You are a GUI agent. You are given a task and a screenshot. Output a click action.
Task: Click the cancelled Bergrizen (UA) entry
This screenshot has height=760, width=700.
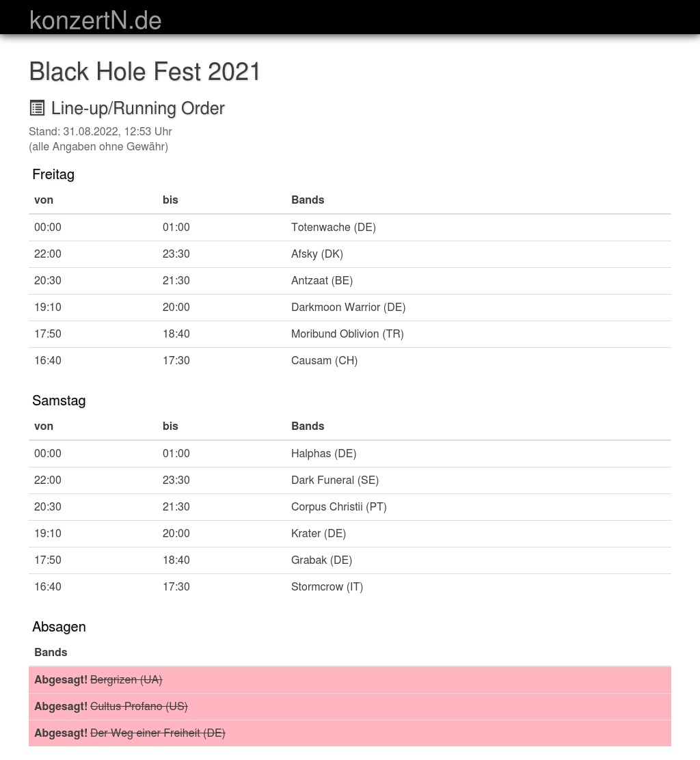click(x=126, y=679)
